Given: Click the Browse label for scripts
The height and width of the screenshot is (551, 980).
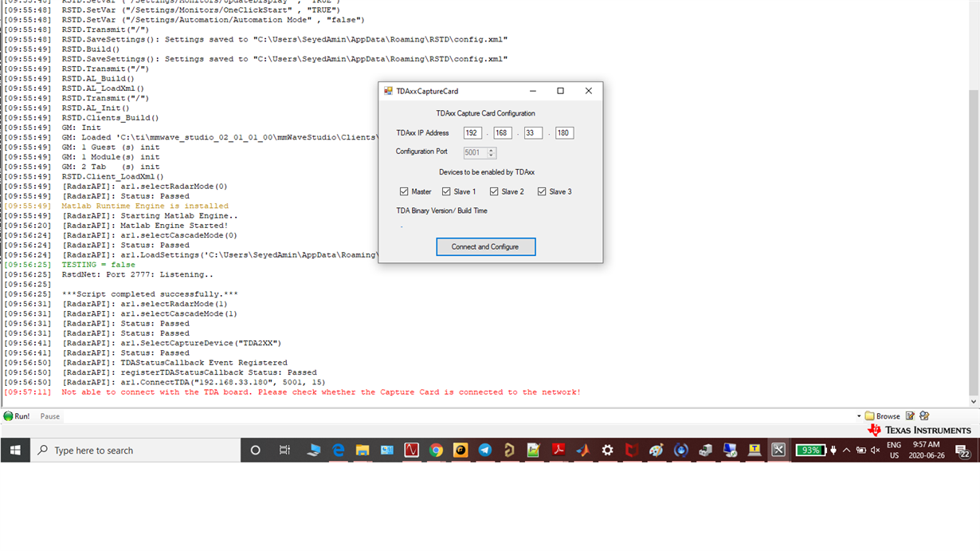Looking at the screenshot, I should pos(888,416).
